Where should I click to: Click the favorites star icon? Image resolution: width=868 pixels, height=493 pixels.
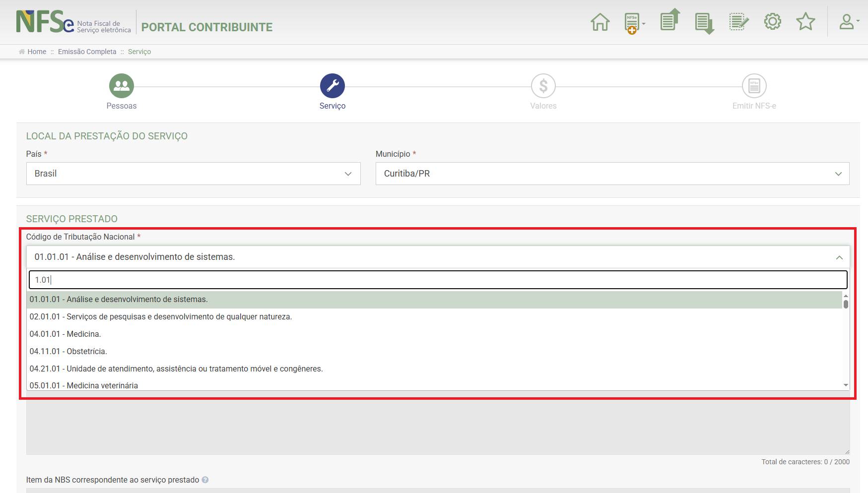pos(805,22)
